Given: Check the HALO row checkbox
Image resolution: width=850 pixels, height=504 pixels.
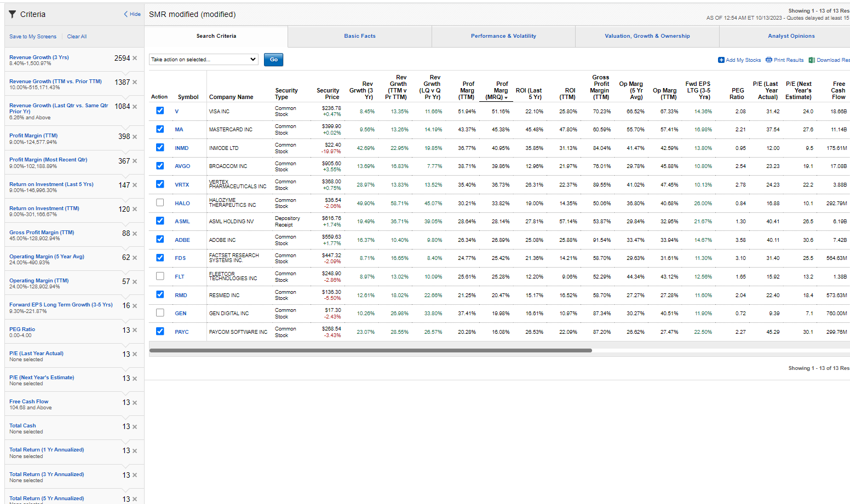Looking at the screenshot, I should point(160,202).
